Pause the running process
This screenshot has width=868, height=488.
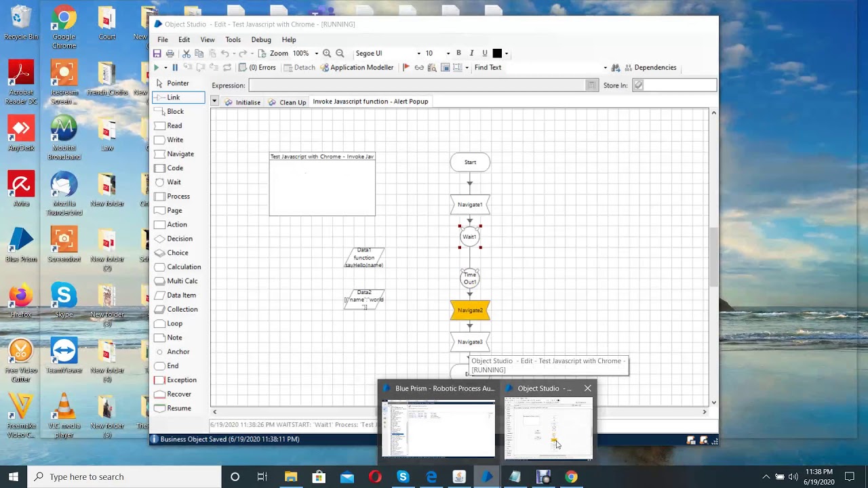[x=175, y=68]
